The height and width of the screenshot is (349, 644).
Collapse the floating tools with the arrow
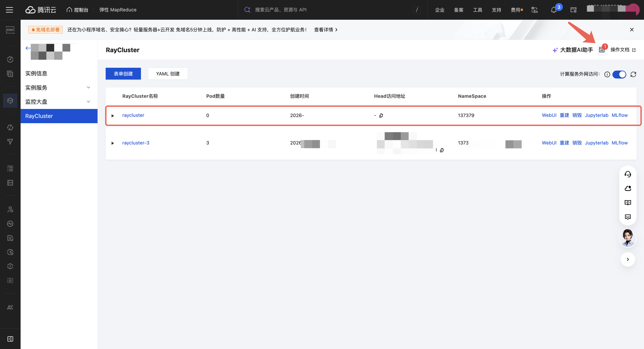(628, 259)
